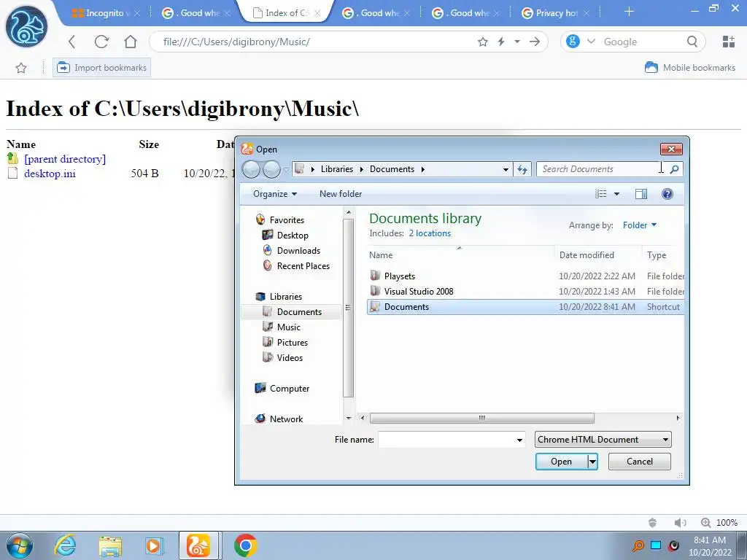Toggle the preview pane icon
This screenshot has height=560, width=747.
641,194
